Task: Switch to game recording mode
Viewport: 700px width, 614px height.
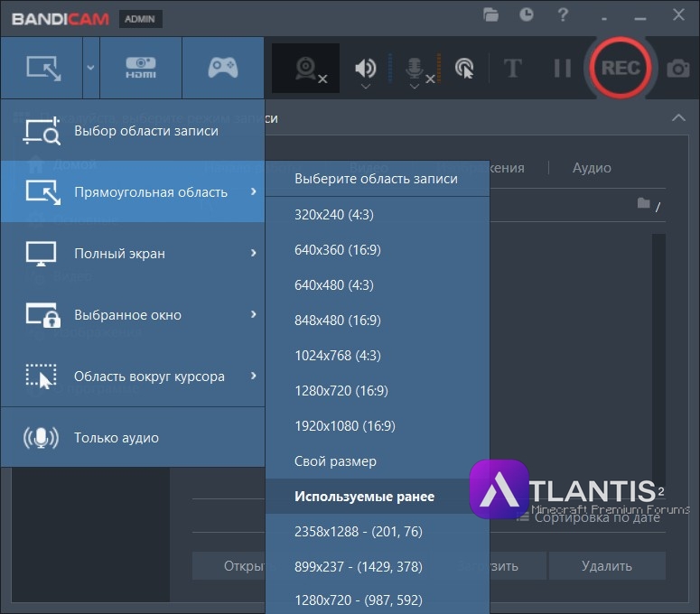Action: click(223, 68)
